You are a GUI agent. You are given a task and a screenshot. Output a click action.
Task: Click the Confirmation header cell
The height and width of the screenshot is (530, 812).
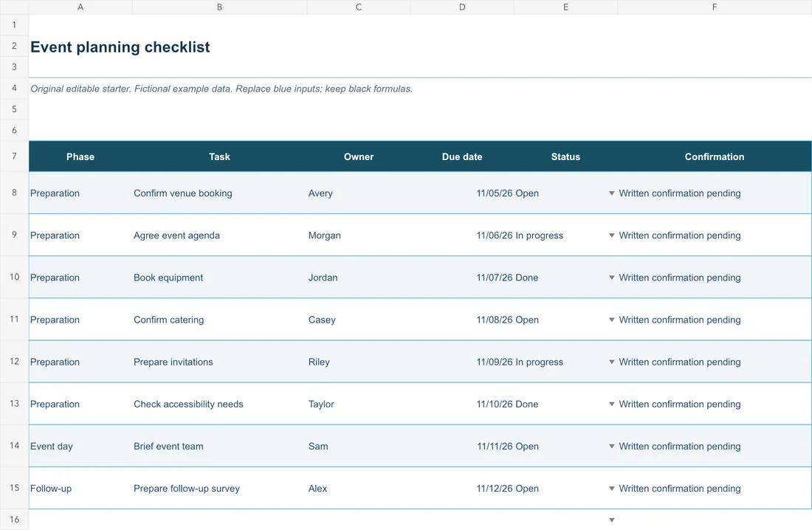(x=715, y=156)
